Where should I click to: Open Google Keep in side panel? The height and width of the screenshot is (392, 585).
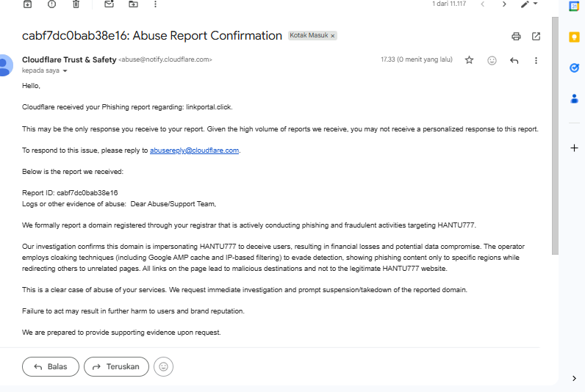tap(574, 37)
